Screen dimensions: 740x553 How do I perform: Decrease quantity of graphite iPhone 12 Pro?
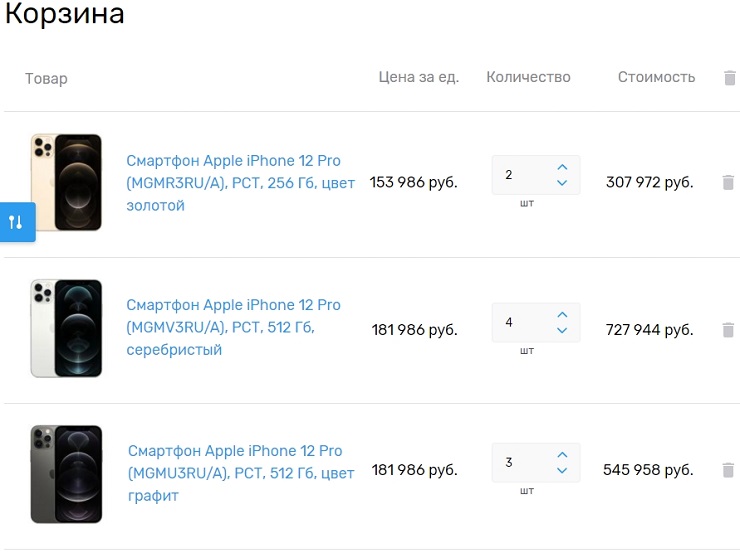(x=562, y=471)
